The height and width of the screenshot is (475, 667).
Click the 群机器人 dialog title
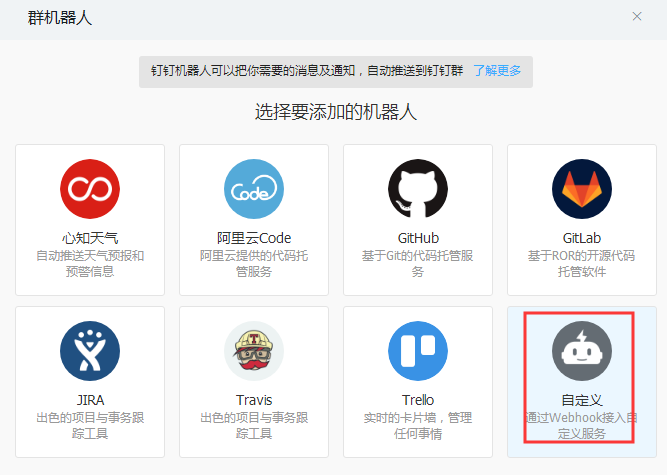coord(60,18)
